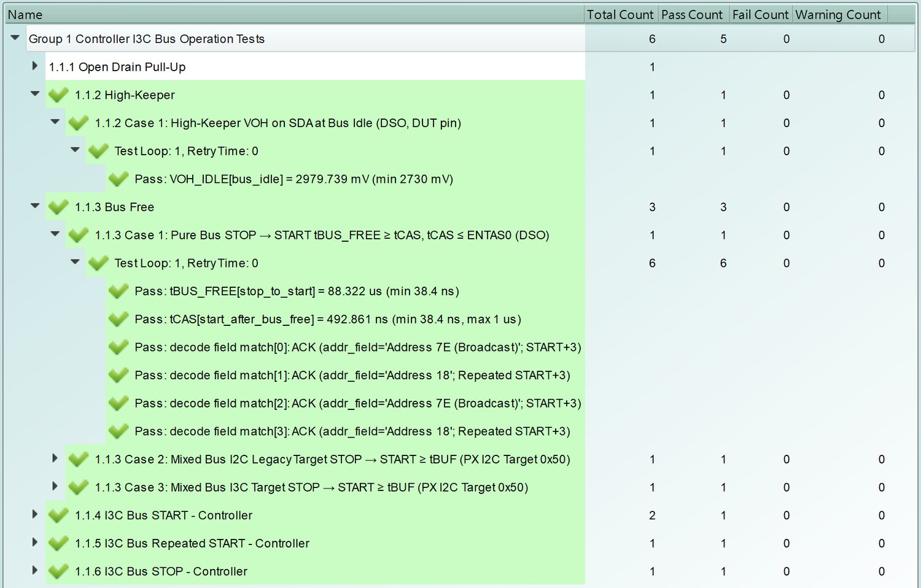Click the pass icon for 1.1.2 Case 1
Image resolution: width=921 pixels, height=588 pixels.
[79, 123]
